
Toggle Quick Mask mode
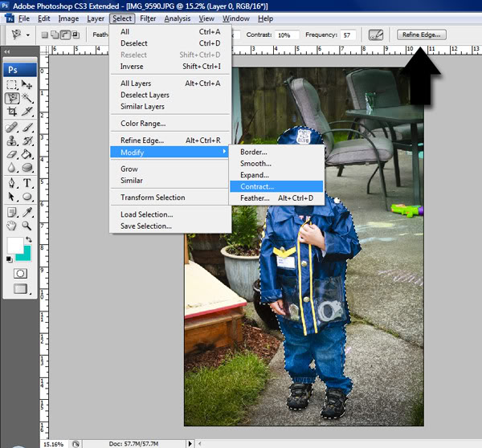tap(19, 273)
